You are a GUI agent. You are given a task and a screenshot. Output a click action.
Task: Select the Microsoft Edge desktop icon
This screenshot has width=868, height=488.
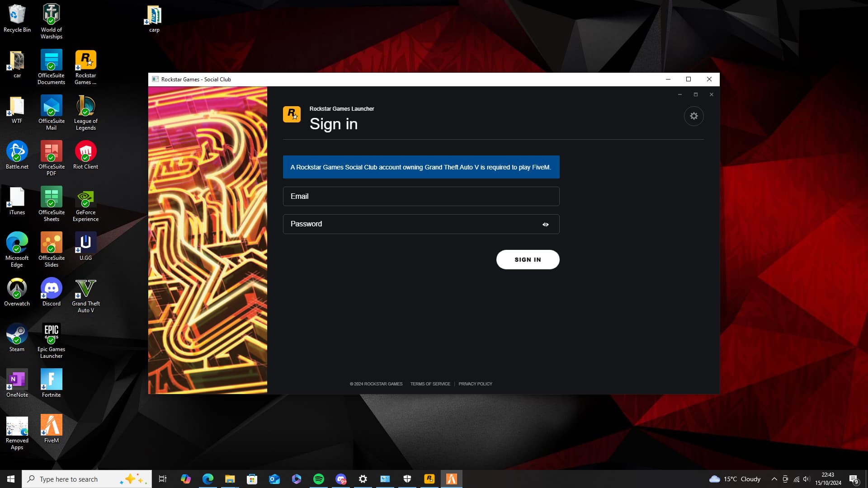pos(17,250)
